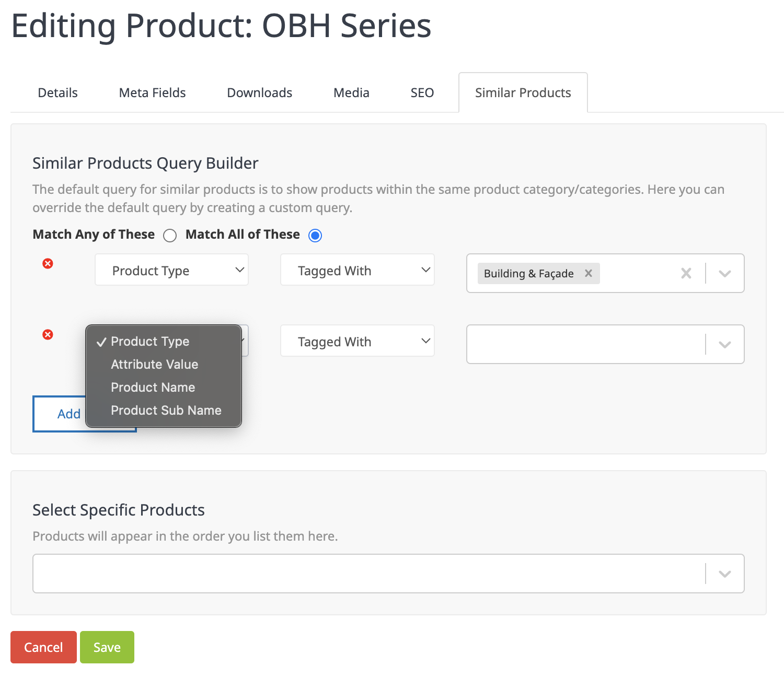Open second rule Tagged With dropdown

tap(358, 341)
